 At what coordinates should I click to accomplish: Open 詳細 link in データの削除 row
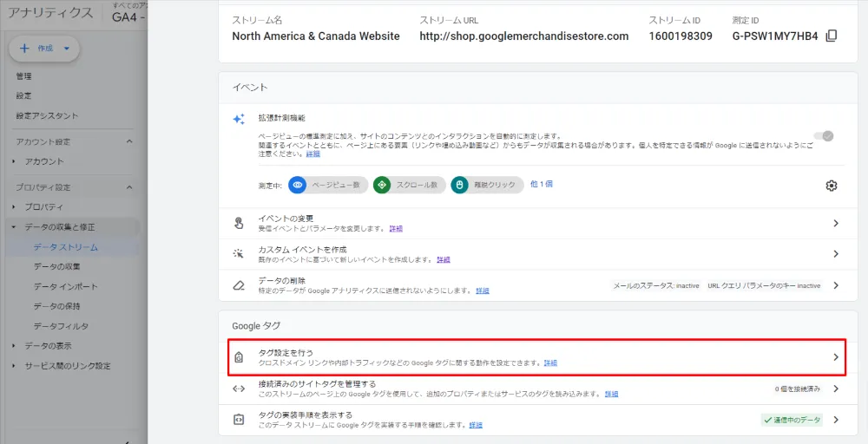coord(483,291)
